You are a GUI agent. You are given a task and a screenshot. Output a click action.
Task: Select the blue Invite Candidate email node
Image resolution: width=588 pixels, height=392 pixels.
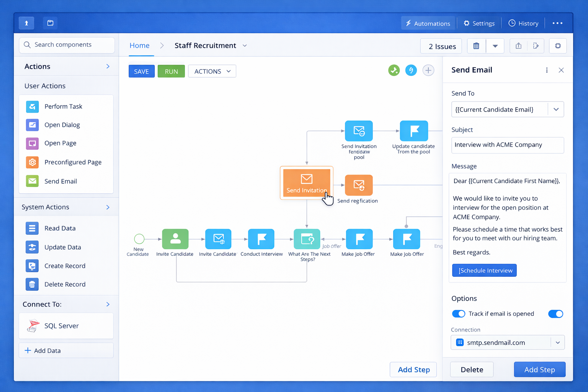click(218, 239)
